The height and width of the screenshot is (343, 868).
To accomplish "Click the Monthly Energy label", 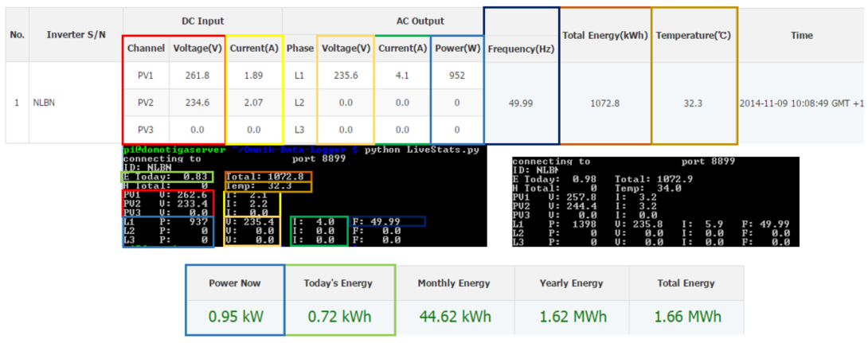I will point(454,283).
